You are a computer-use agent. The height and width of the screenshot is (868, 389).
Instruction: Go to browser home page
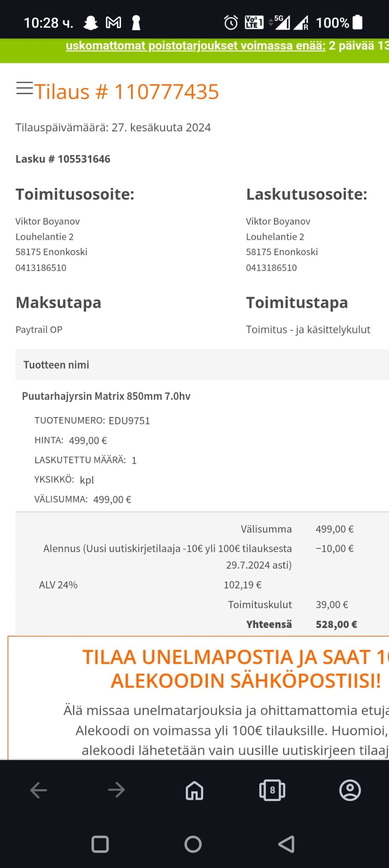point(194,790)
